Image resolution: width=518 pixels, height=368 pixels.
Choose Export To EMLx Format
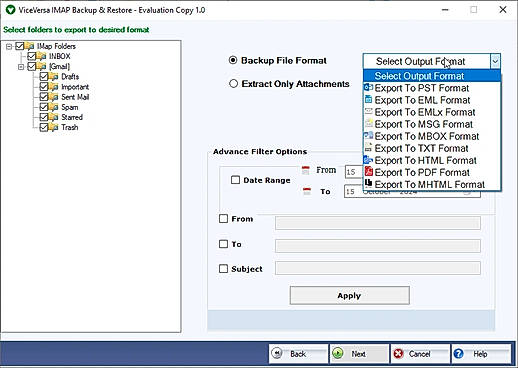pyautogui.click(x=432, y=112)
